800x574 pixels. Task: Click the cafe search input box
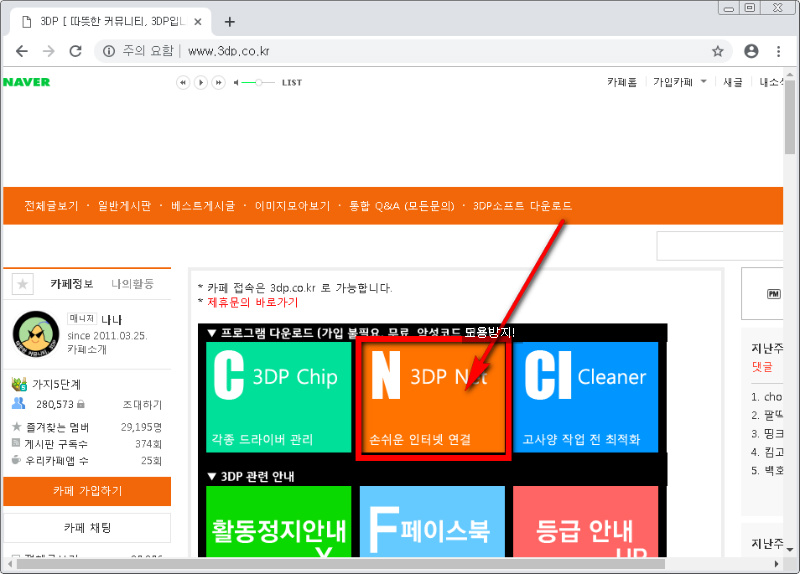719,246
